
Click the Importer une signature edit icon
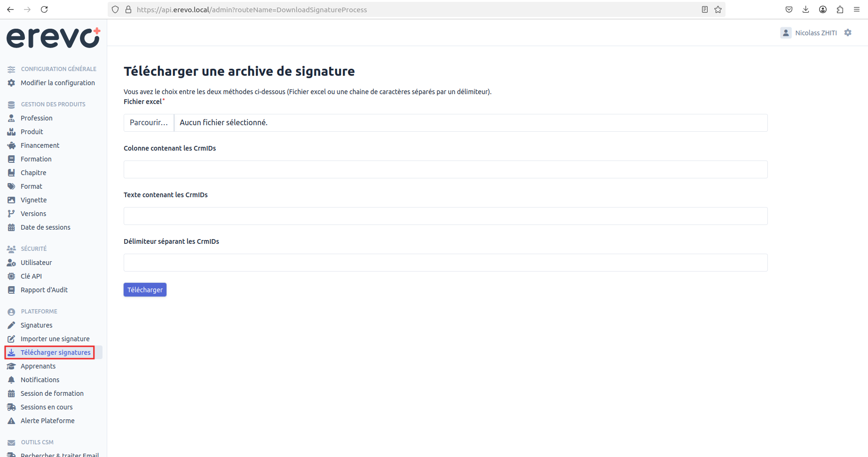pyautogui.click(x=11, y=339)
